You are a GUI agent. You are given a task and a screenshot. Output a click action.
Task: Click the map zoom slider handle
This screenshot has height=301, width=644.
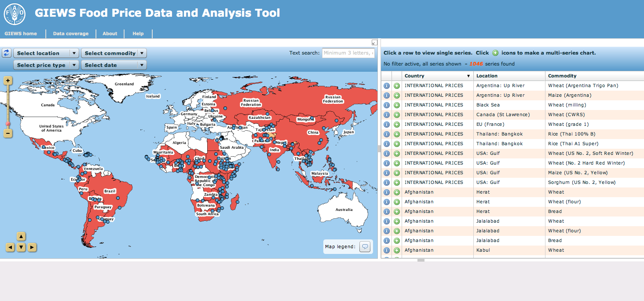click(8, 124)
